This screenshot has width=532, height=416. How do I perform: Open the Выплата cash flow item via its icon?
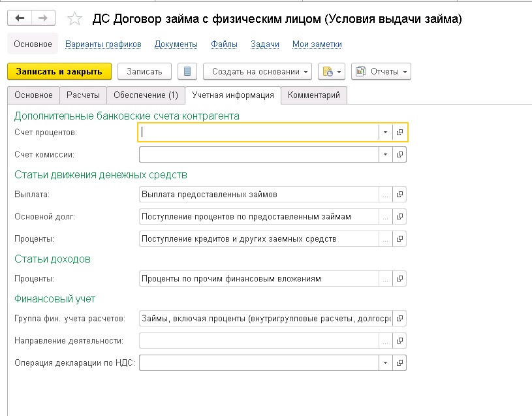point(400,194)
